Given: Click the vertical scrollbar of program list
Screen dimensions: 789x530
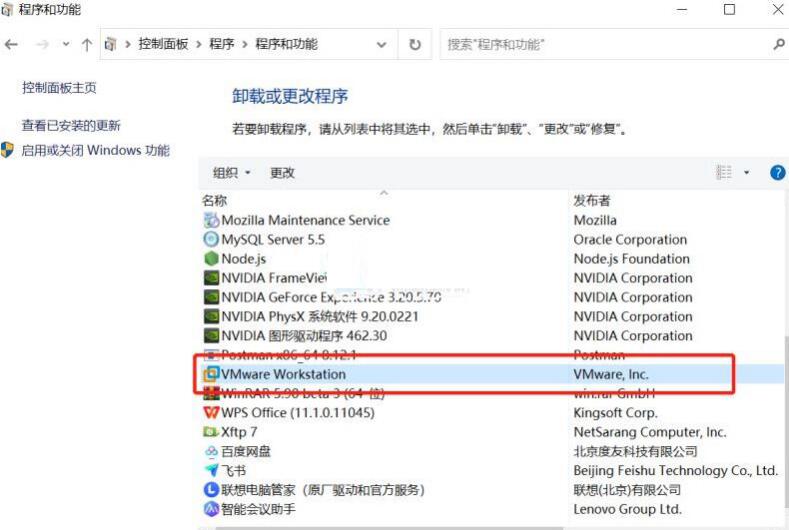Looking at the screenshot, I should coord(786,423).
